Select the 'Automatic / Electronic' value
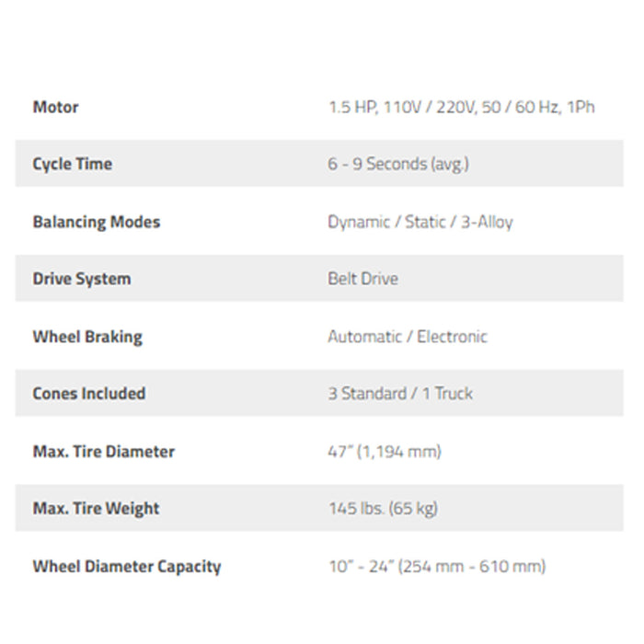The width and height of the screenshot is (644, 644). pos(407,336)
